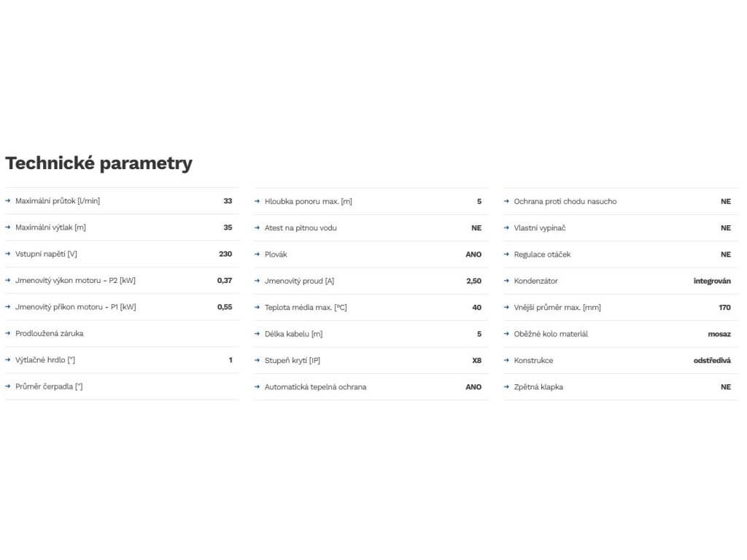The image size is (747, 560).
Task: Click arrow icon next to Kondenzátor
Action: [507, 281]
